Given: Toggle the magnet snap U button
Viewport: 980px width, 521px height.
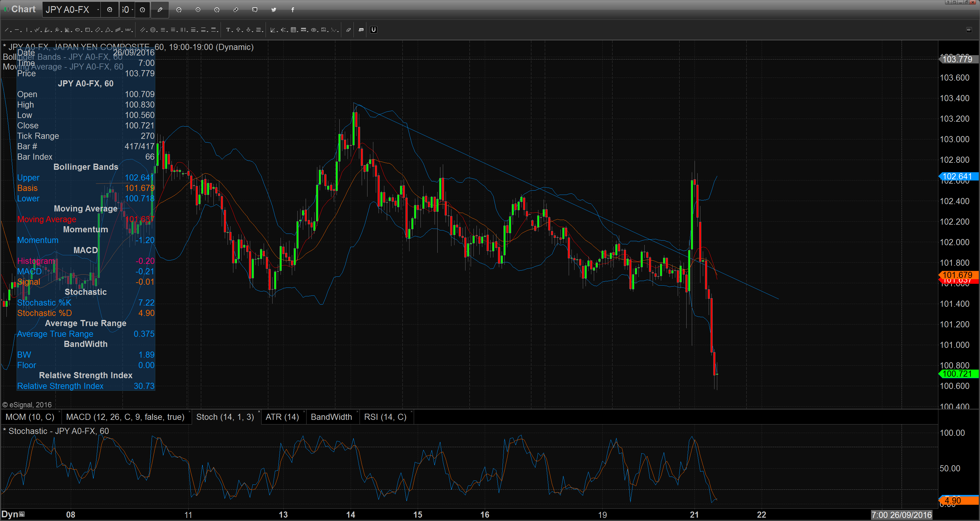Looking at the screenshot, I should coord(374,30).
